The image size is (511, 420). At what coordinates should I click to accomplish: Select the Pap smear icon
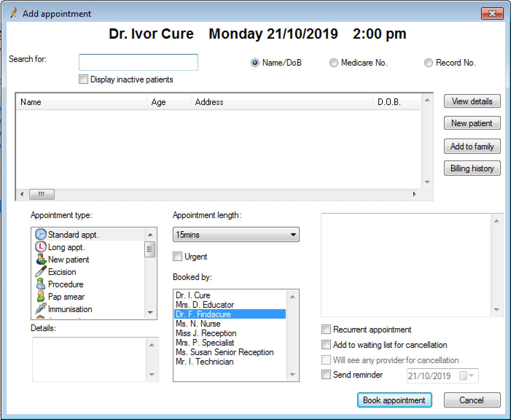tap(40, 296)
